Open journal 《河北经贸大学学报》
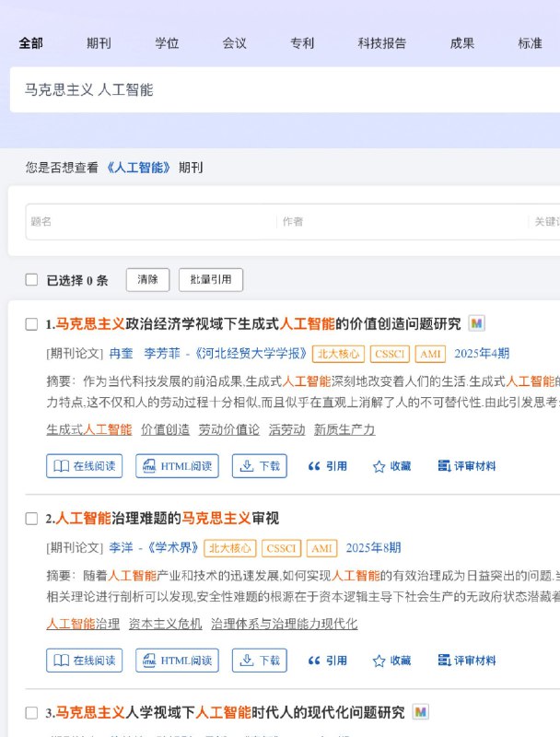560x737 pixels. [251, 354]
